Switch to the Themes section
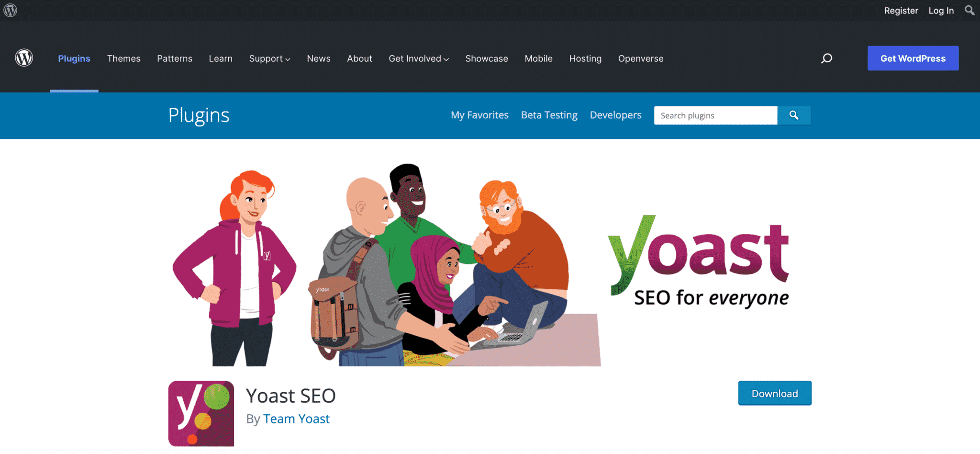Image resolution: width=980 pixels, height=454 pixels. 123,58
